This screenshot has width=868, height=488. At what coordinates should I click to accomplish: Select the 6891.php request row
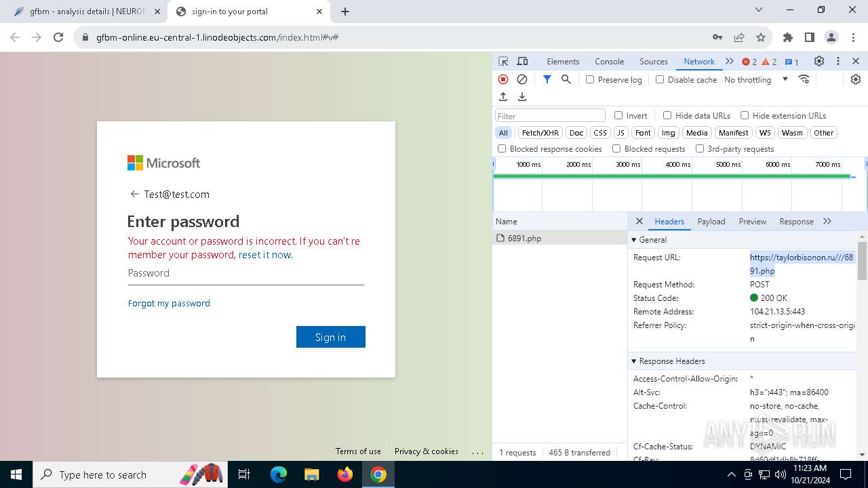pyautogui.click(x=560, y=239)
